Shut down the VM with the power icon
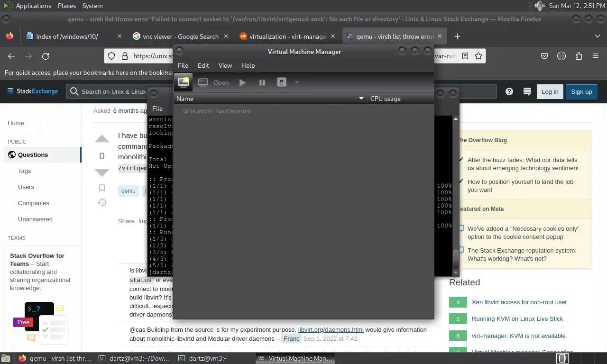This screenshot has width=607, height=364. click(281, 82)
